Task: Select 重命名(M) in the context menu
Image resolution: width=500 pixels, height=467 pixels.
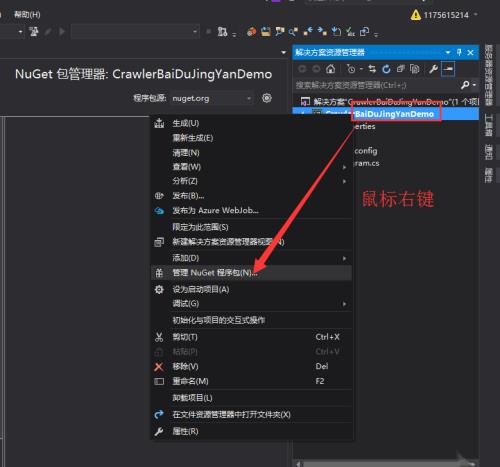Action: (252, 381)
